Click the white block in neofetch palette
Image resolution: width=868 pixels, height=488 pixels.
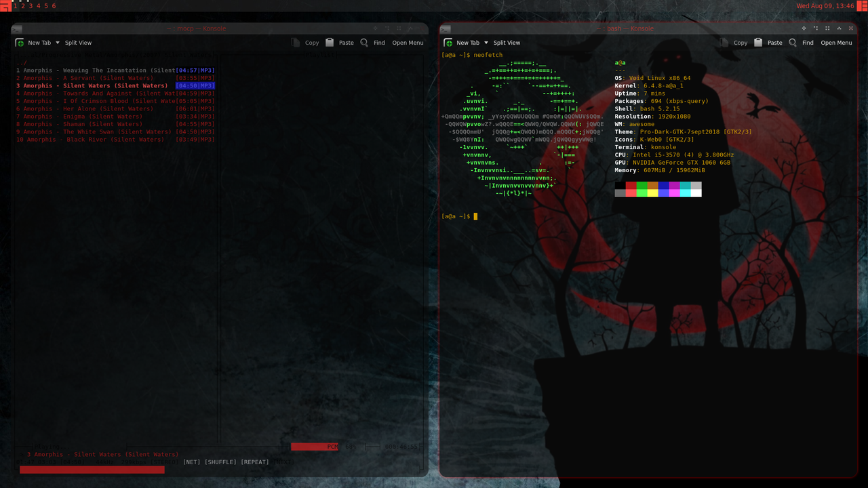(x=696, y=193)
